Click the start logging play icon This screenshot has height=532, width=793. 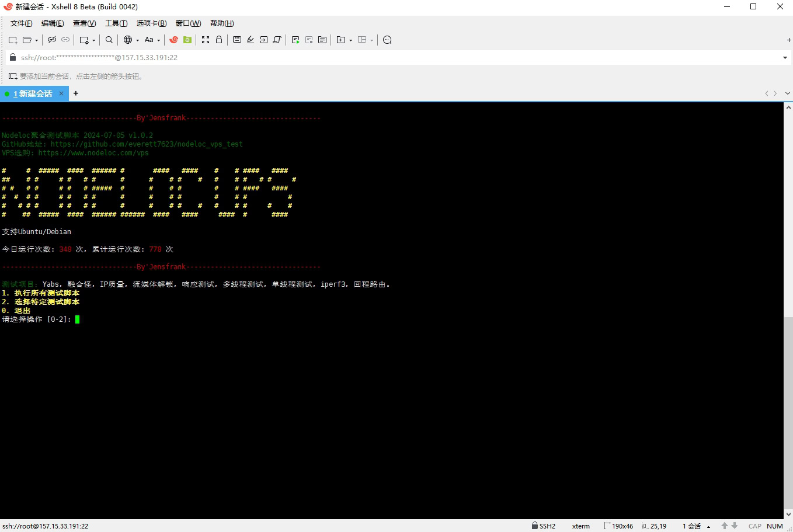295,40
